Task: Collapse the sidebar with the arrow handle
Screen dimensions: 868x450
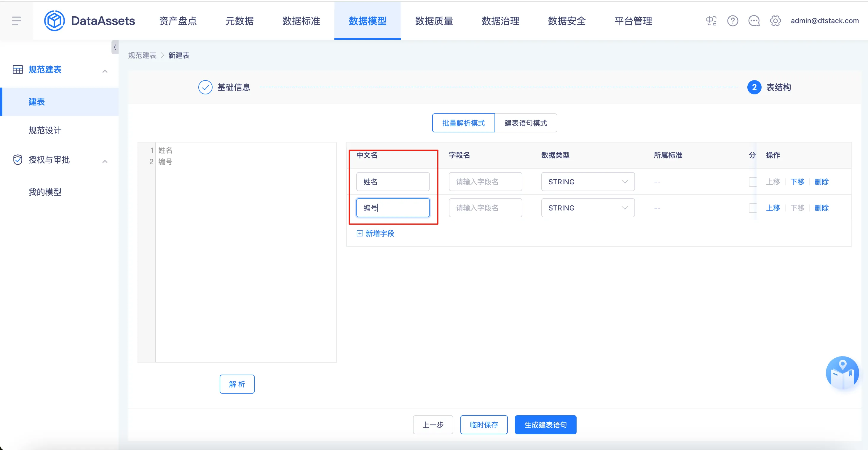Action: point(115,47)
